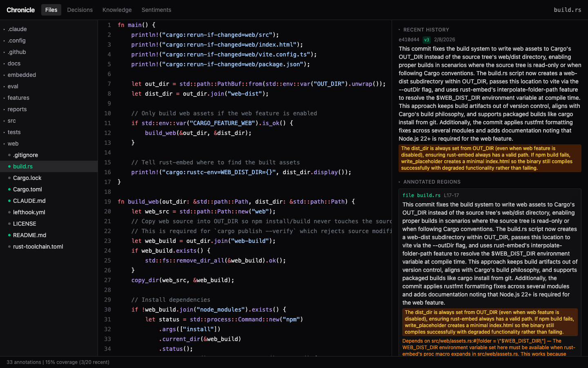Click the L17-17 line range label
The width and height of the screenshot is (588, 368).
[x=451, y=195]
